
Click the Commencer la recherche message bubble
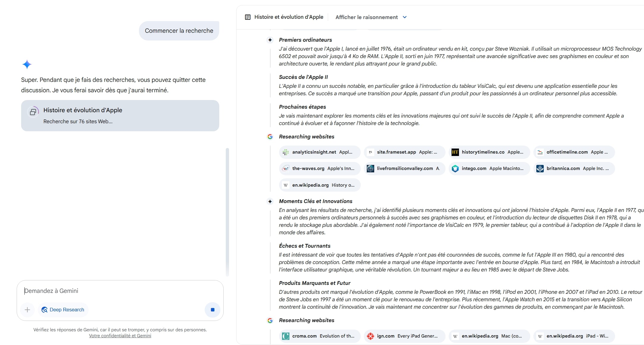[x=179, y=31]
